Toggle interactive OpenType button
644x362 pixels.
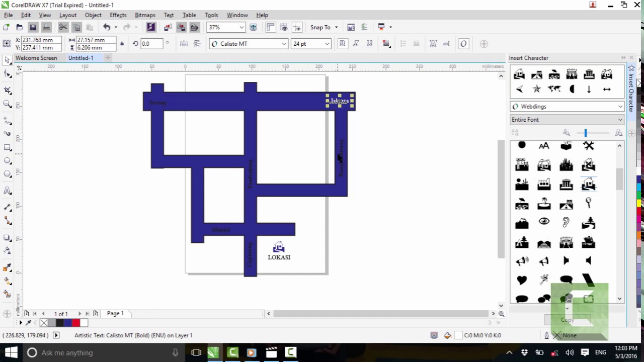pos(463,44)
